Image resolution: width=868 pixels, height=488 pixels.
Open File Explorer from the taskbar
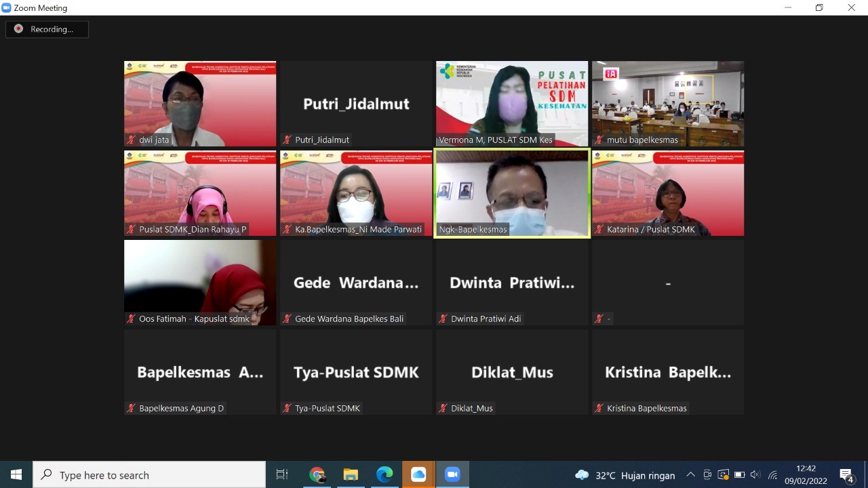pyautogui.click(x=351, y=474)
